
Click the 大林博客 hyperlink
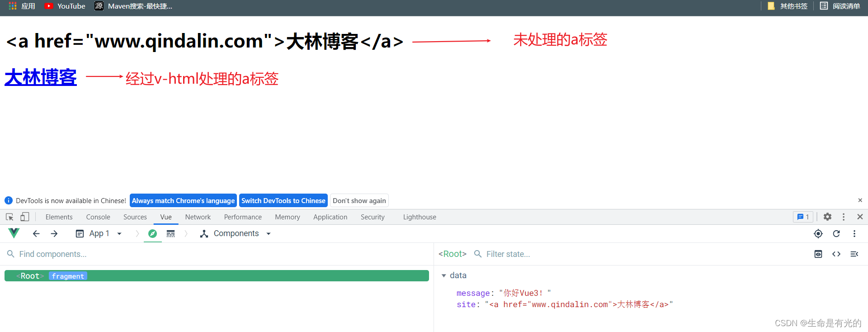pos(41,77)
